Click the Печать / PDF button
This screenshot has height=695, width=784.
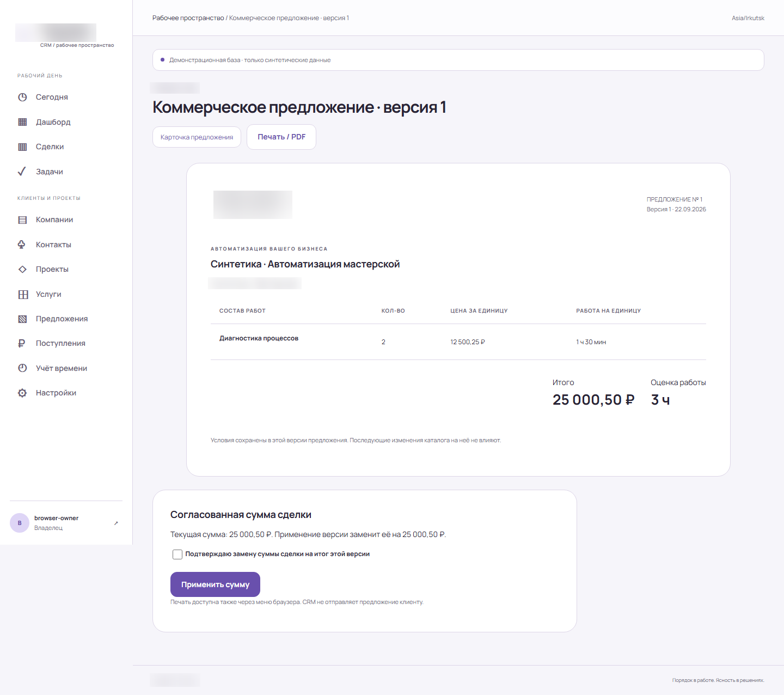tap(281, 137)
